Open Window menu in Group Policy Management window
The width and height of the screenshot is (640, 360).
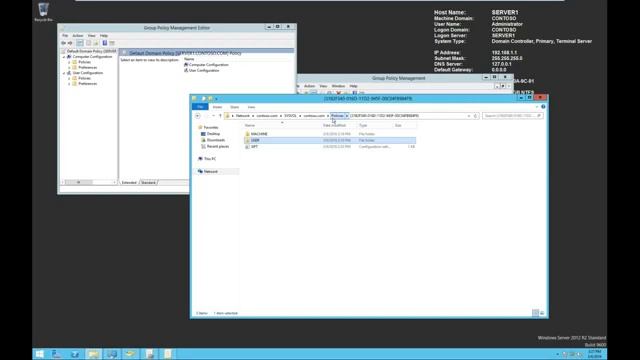(x=338, y=86)
